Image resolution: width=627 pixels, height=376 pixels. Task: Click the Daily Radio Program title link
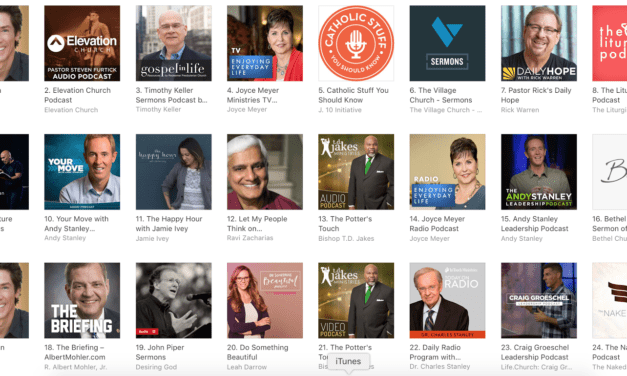(x=435, y=352)
